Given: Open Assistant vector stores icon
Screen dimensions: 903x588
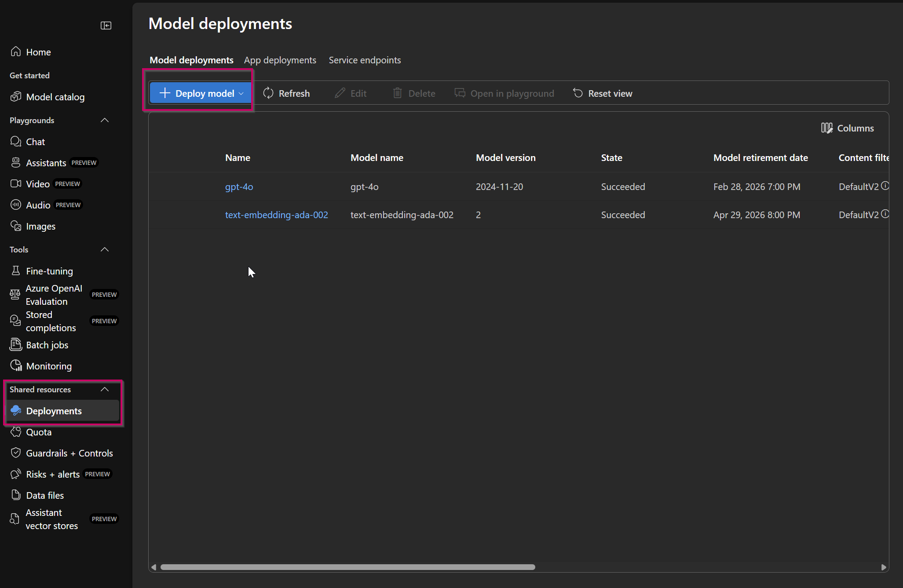Looking at the screenshot, I should coord(15,519).
